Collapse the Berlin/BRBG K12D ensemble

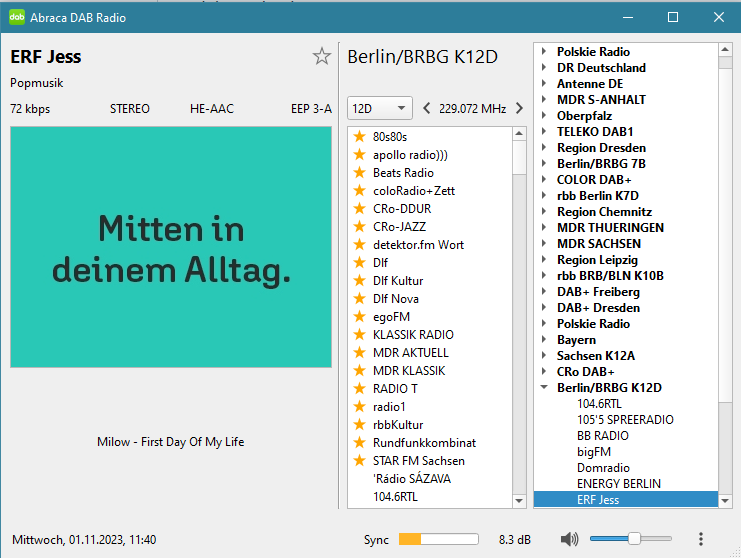(544, 388)
